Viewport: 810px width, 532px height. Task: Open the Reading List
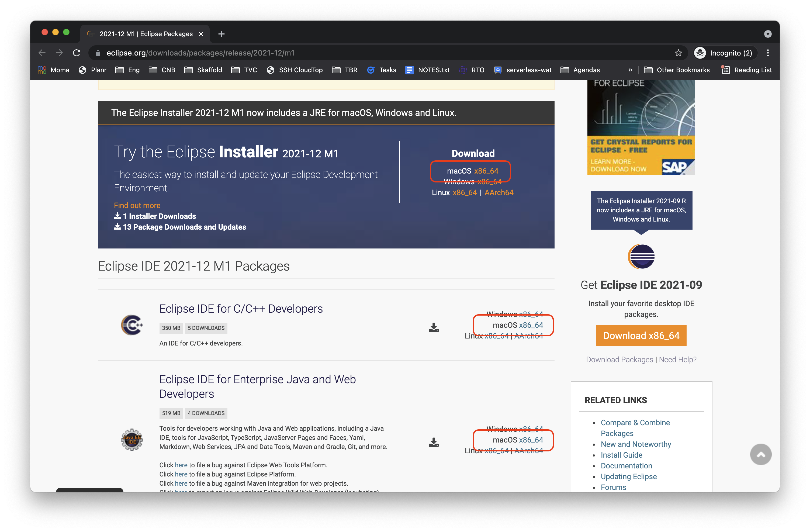point(746,70)
